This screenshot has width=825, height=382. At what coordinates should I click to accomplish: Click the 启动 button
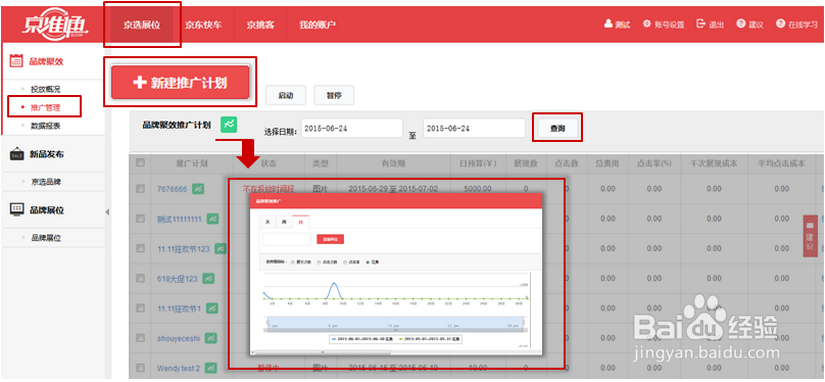tap(285, 95)
